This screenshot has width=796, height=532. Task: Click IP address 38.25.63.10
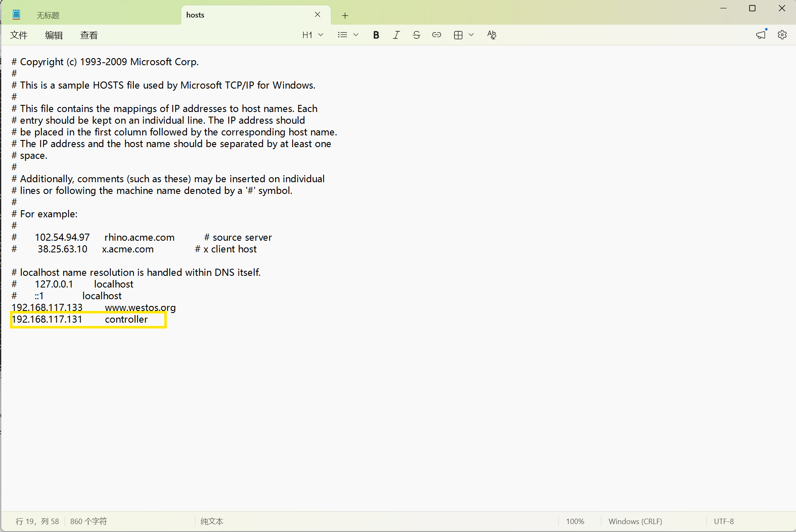pyautogui.click(x=63, y=249)
